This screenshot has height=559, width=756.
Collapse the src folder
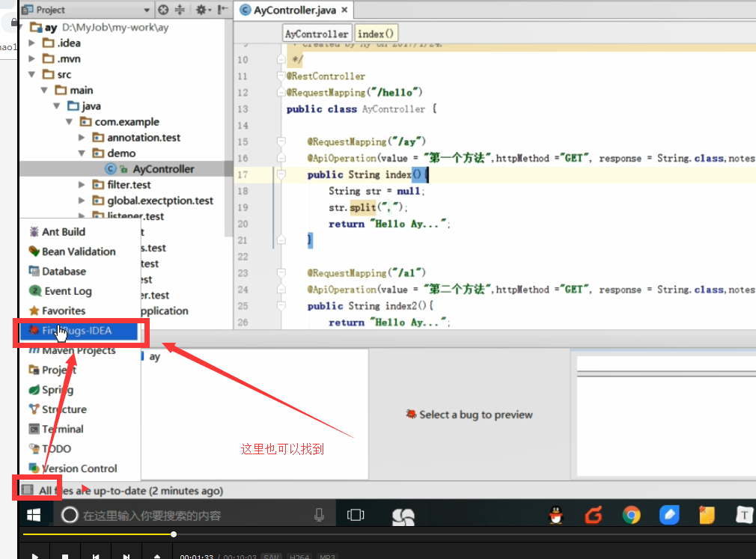(31, 74)
